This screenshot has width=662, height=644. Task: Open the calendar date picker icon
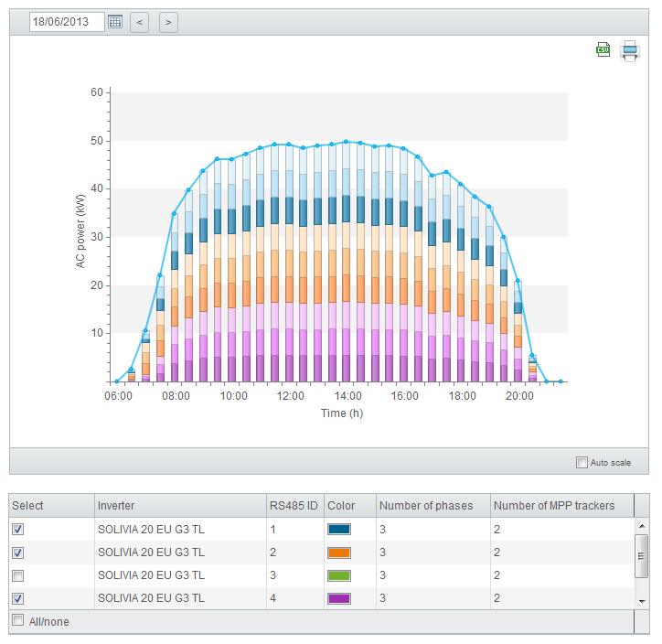[x=115, y=22]
